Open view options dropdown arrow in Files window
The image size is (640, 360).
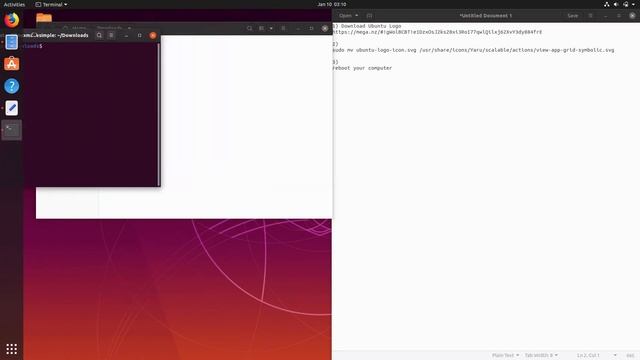coord(271,28)
